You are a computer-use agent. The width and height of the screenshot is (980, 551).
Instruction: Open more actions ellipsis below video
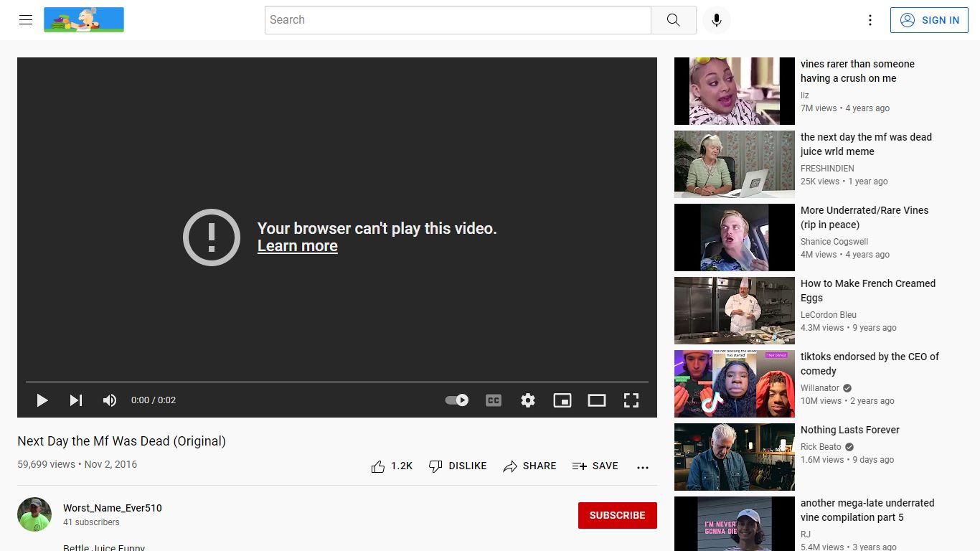(x=643, y=467)
